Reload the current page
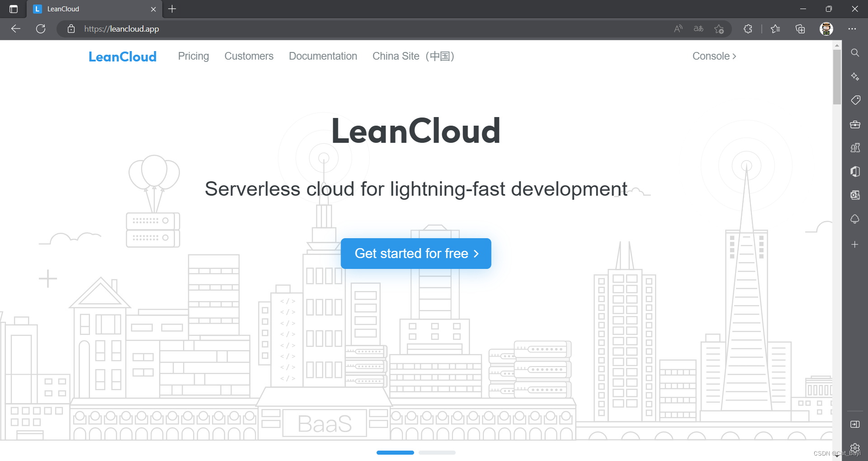868x461 pixels. pos(41,29)
